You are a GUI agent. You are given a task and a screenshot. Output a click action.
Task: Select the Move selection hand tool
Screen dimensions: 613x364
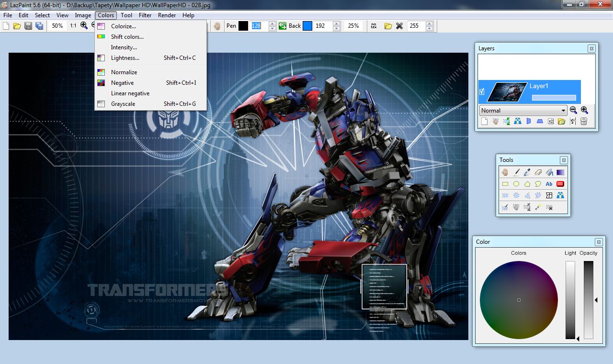coord(516,207)
